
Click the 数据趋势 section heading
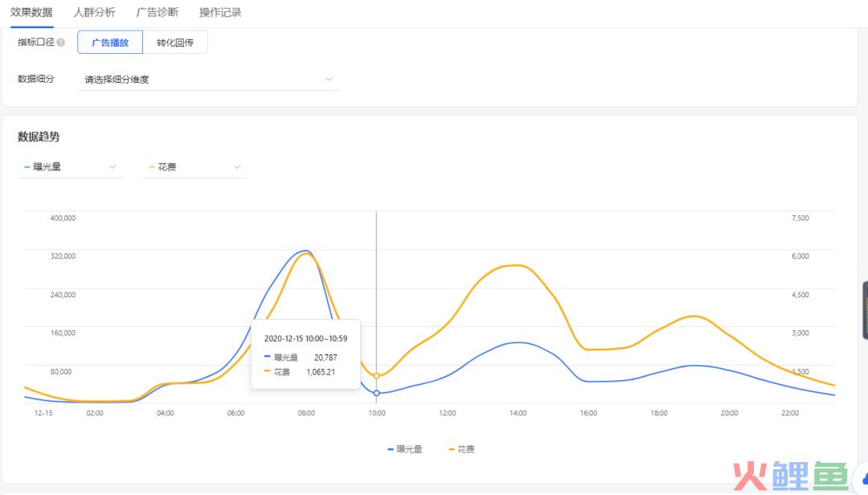tap(39, 137)
